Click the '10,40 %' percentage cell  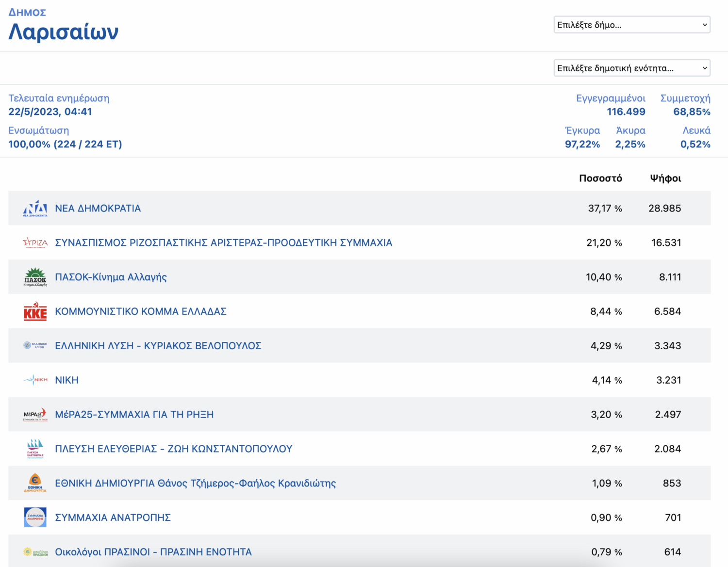604,277
